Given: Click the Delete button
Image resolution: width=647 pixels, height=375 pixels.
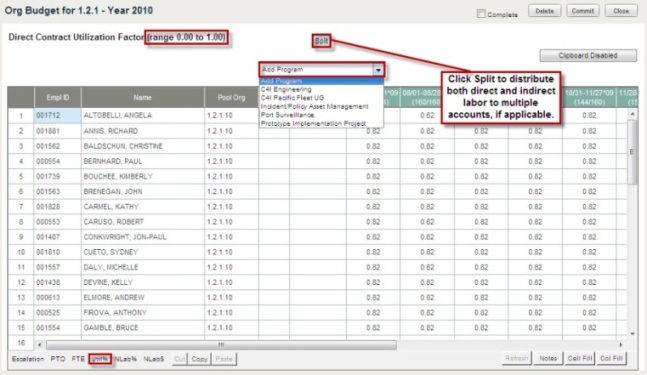Looking at the screenshot, I should [x=545, y=11].
